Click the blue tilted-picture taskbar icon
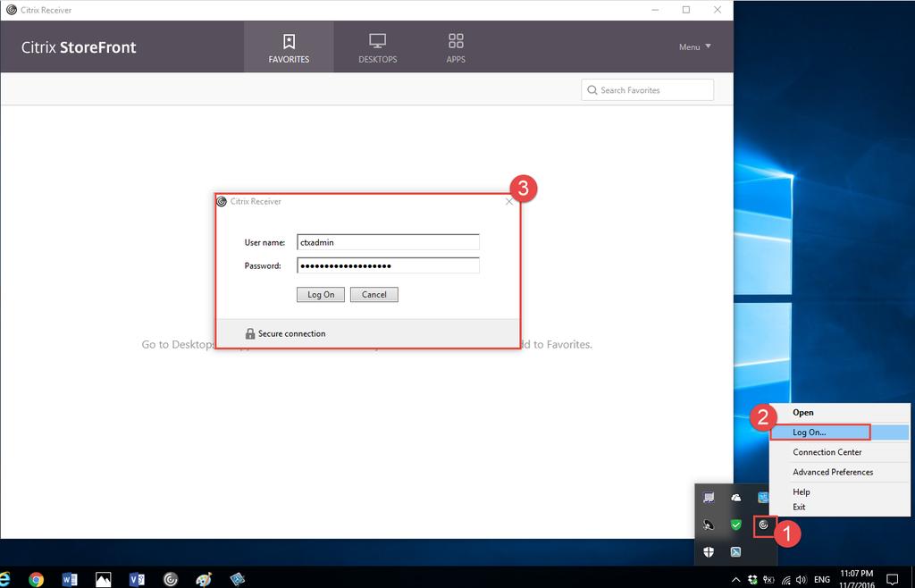The height and width of the screenshot is (588, 915). coord(238,579)
